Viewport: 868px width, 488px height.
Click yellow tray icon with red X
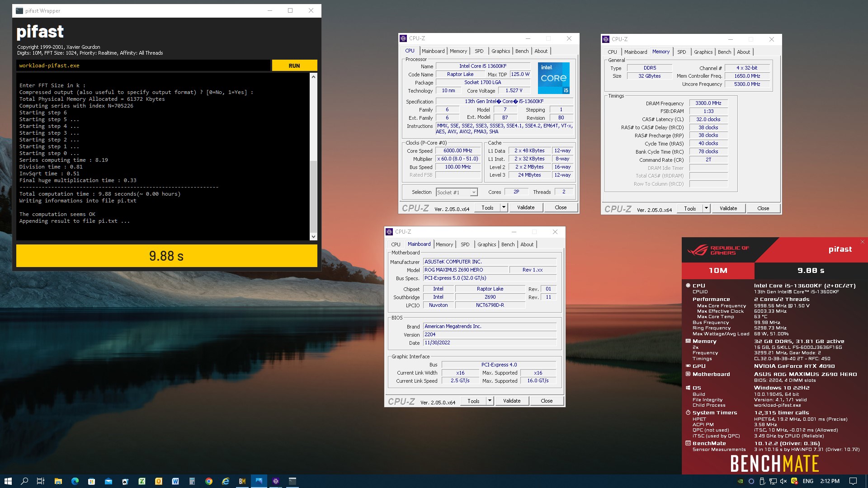tap(794, 481)
